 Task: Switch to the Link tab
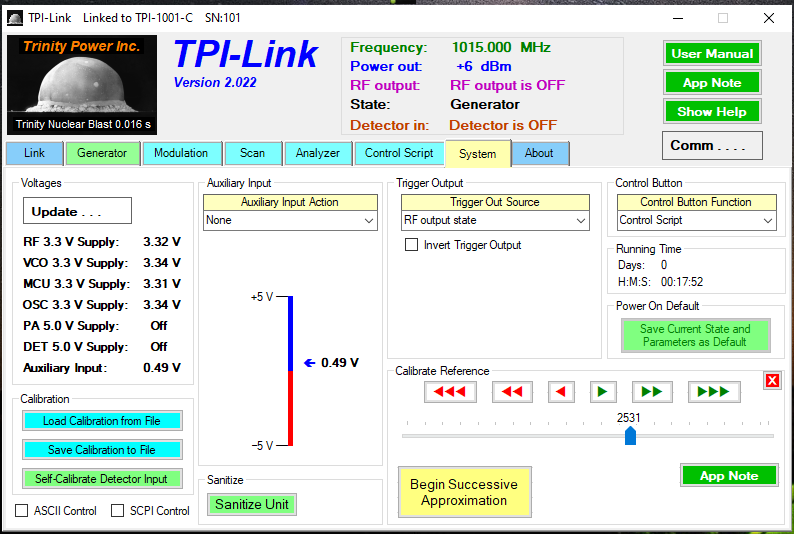pos(34,153)
